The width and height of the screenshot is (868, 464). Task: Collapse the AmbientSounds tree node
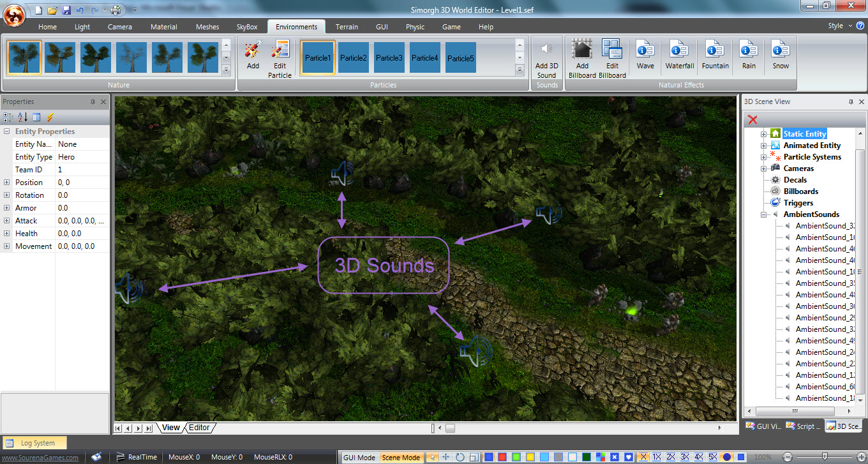pos(763,214)
